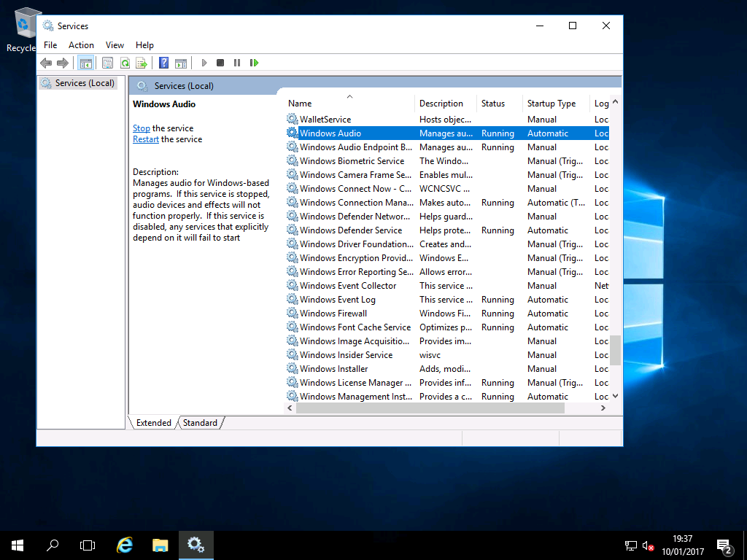This screenshot has height=560, width=747.
Task: Click the Services gear icon on the taskbar
Action: 196,545
